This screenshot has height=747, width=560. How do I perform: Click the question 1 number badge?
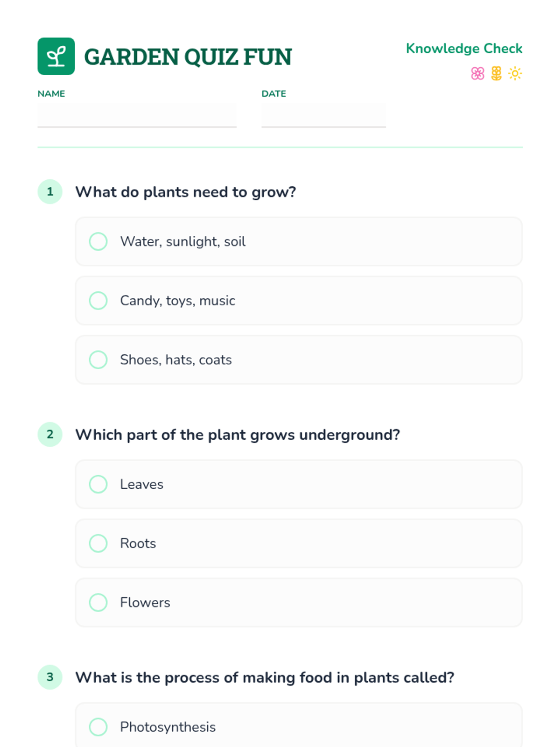(50, 192)
